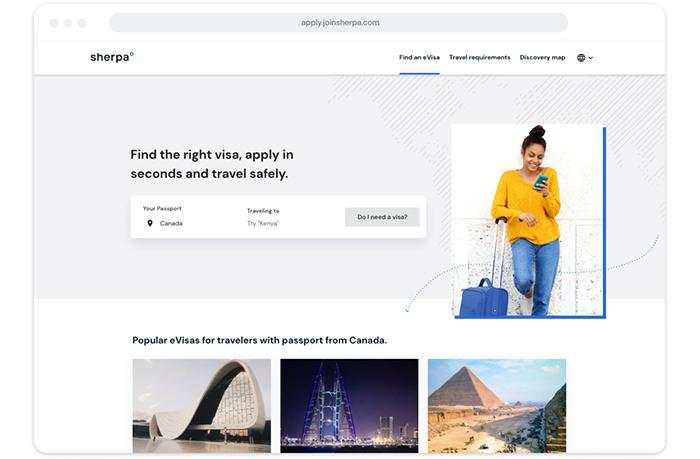Click the first browser window dot
The height and width of the screenshot is (459, 700).
[x=54, y=23]
